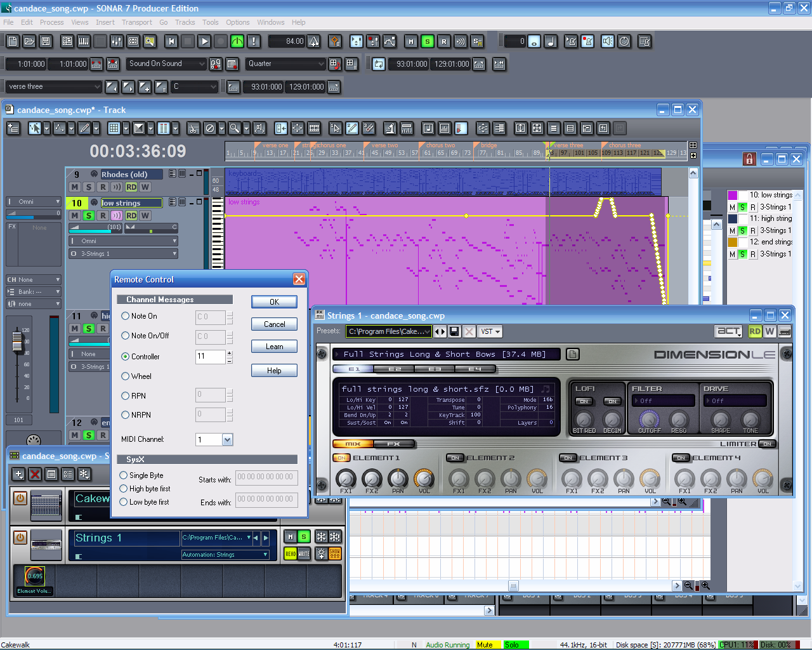Open the Quarter snap resolution dropdown

pos(287,63)
